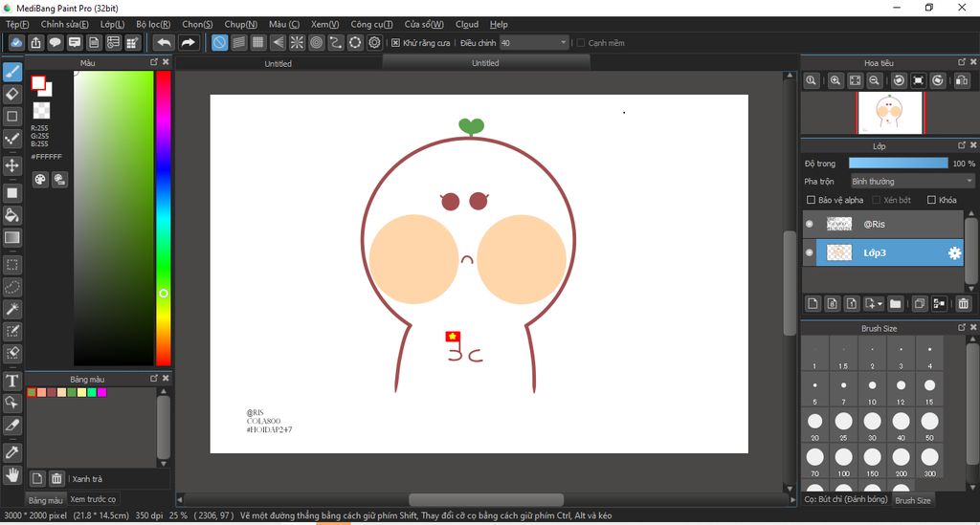980x525 pixels.
Task: Enable the Bảo vệ alpha checkbox
Action: point(811,200)
